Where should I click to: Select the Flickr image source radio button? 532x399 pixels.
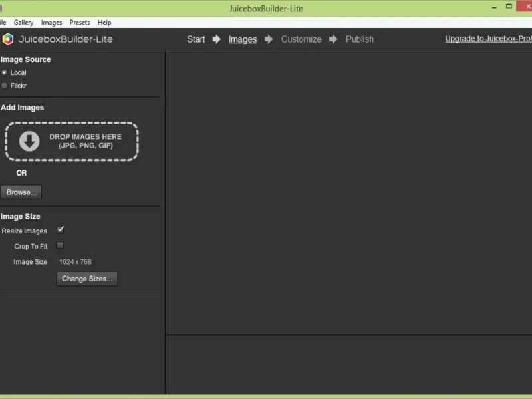[x=5, y=86]
